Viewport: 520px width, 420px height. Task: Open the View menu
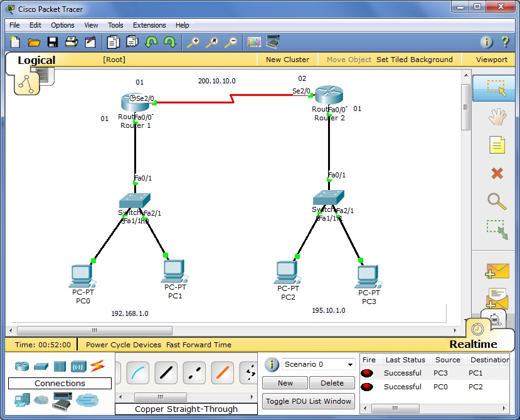coord(91,25)
